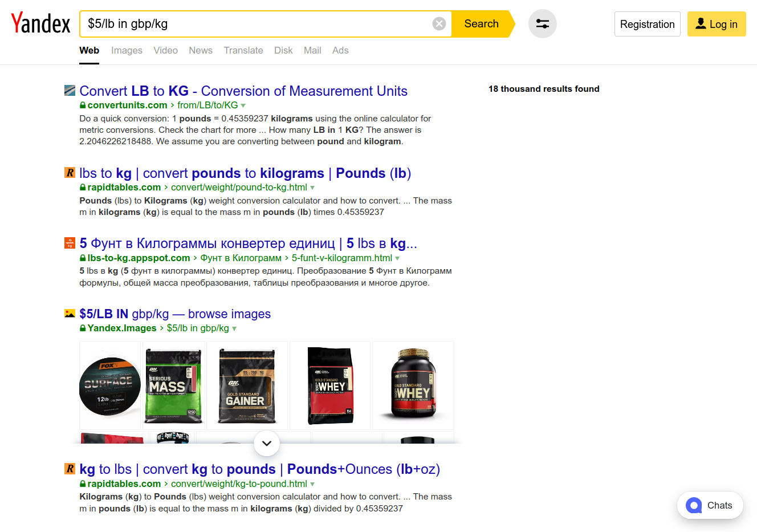Open the Serious Mass green bag thumbnail
Image resolution: width=757 pixels, height=532 pixels.
pyautogui.click(x=174, y=385)
